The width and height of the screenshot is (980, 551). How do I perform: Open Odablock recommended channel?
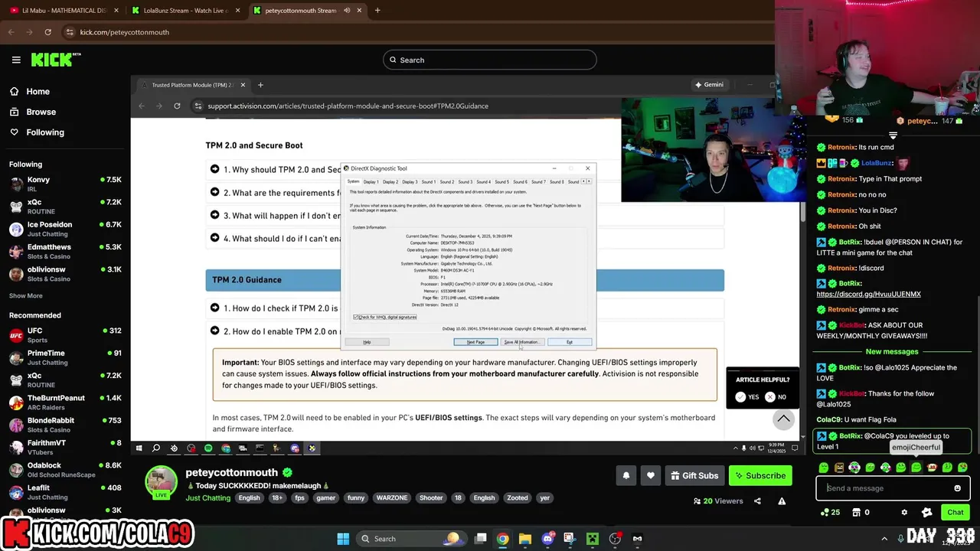click(65, 470)
